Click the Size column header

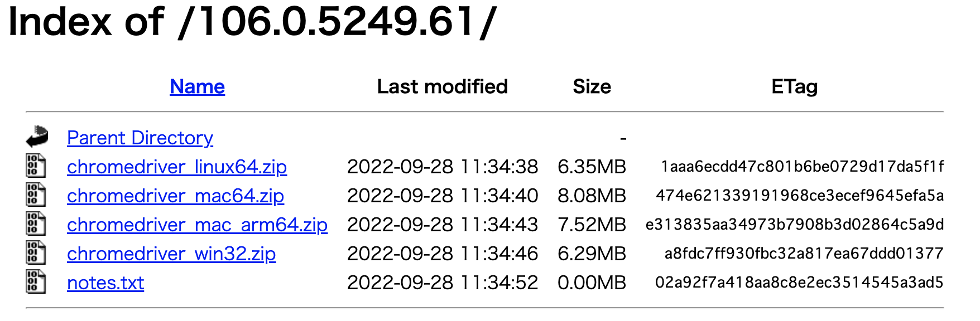coord(592,86)
